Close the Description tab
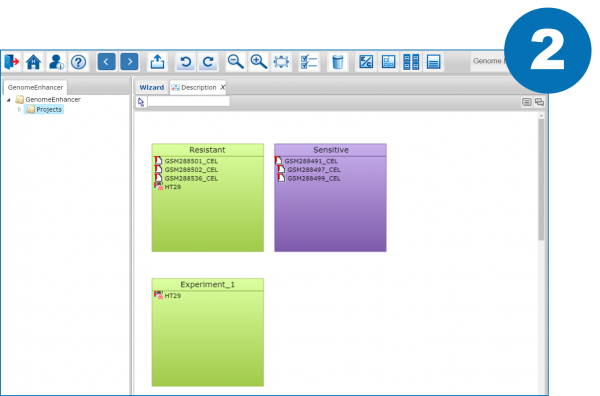This screenshot has width=600, height=396. tap(222, 88)
